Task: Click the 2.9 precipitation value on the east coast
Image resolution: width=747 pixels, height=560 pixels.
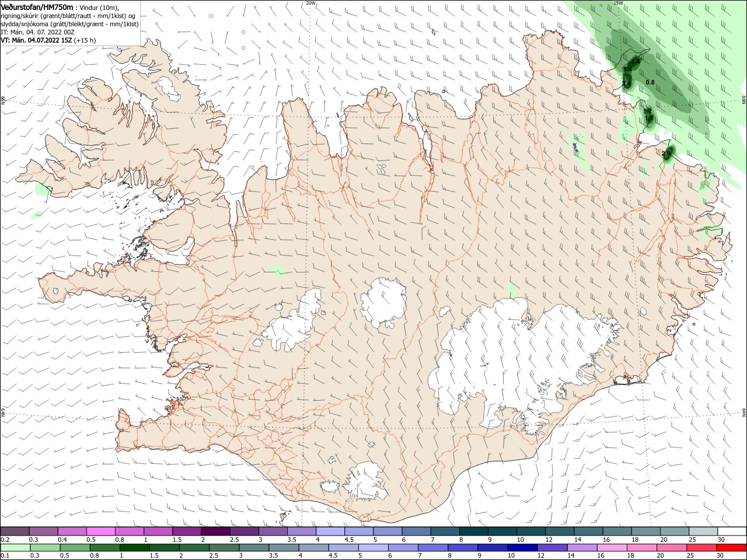Action: point(666,154)
